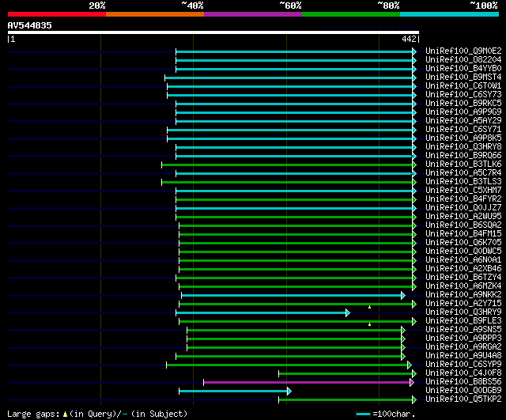The image size is (506, 420).
Task: Click the UniRef100_B4FM15 label
Action: coord(463,234)
